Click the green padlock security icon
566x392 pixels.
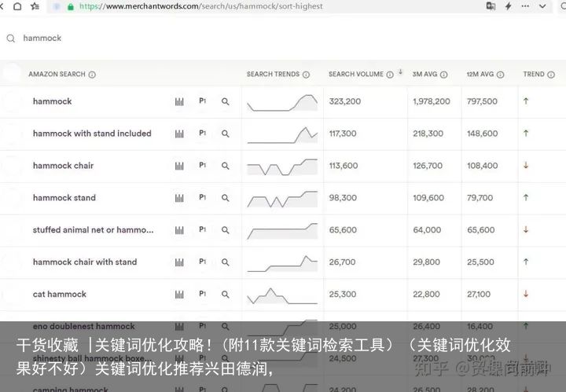[x=71, y=6]
